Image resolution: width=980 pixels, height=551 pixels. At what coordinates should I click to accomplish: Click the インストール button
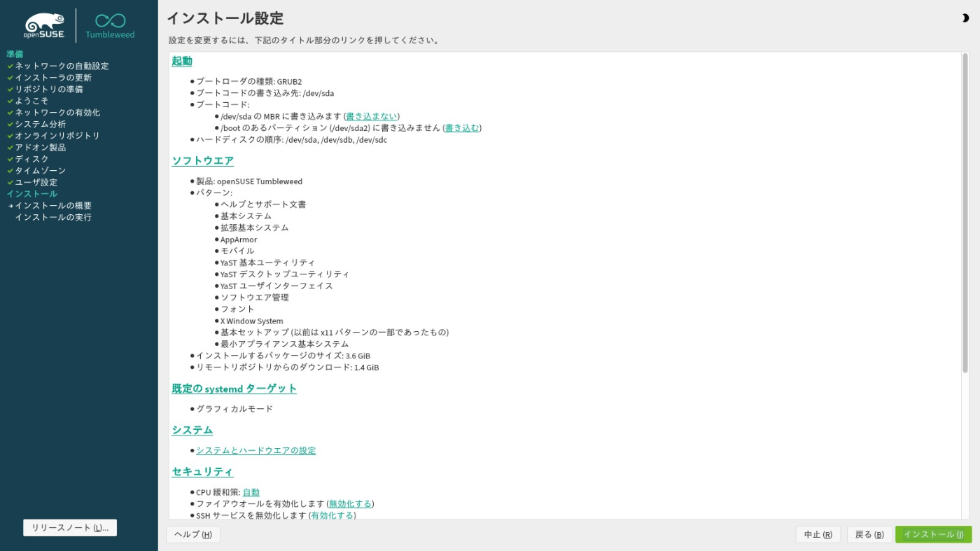[933, 534]
